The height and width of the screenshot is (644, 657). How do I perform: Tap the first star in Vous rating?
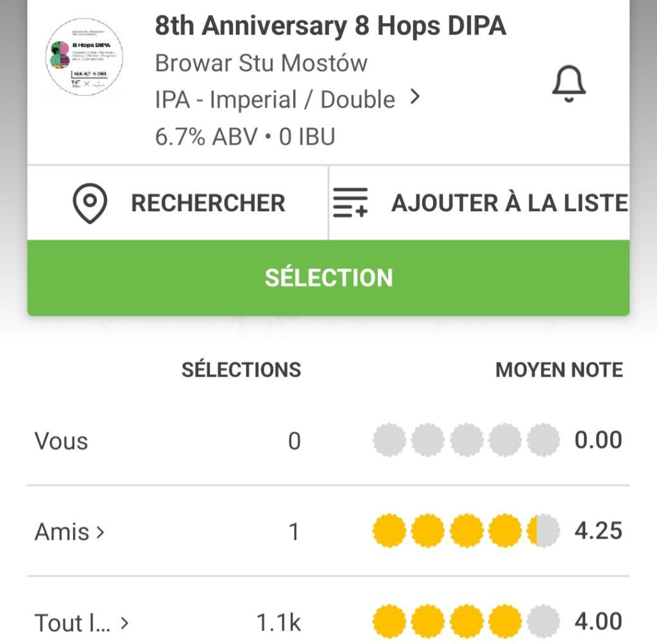[x=389, y=441]
